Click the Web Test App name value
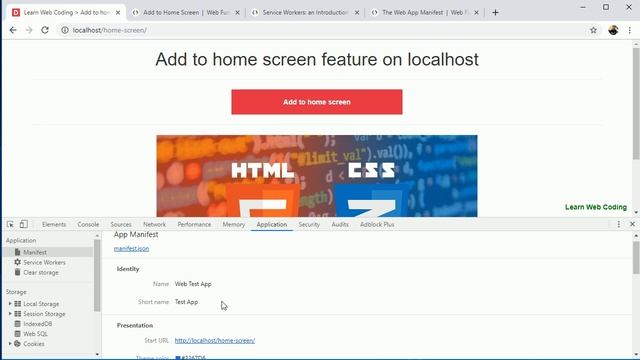Viewport: 640px width, 360px height. coord(193,284)
